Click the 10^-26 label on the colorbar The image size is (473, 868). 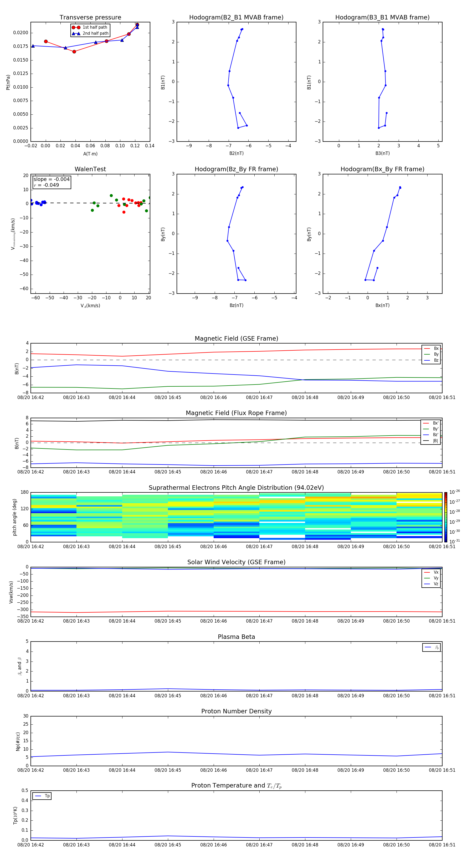[455, 492]
